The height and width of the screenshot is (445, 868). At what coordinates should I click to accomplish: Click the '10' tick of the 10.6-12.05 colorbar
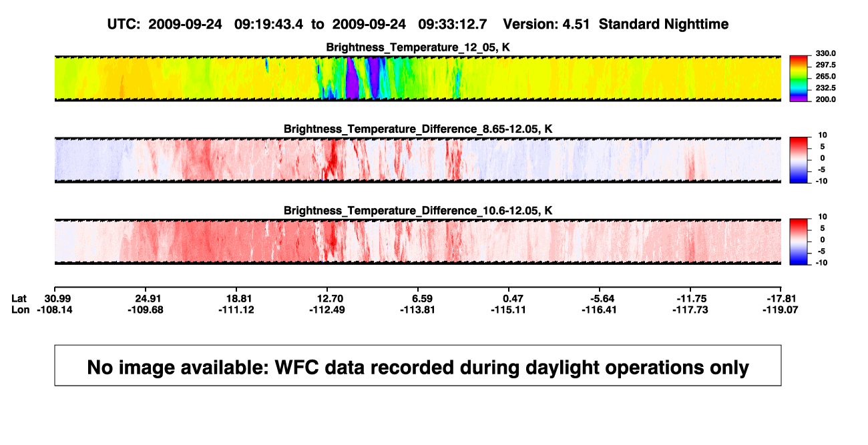(823, 217)
